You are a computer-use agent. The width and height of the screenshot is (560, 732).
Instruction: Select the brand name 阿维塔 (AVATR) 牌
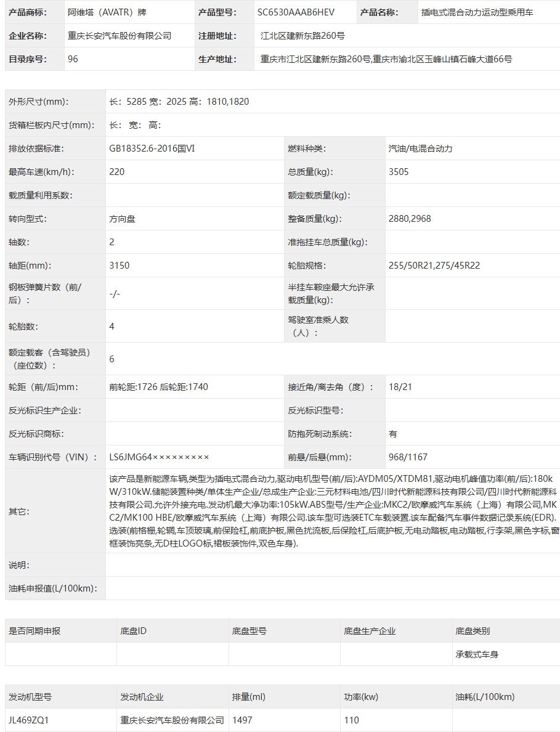click(107, 12)
